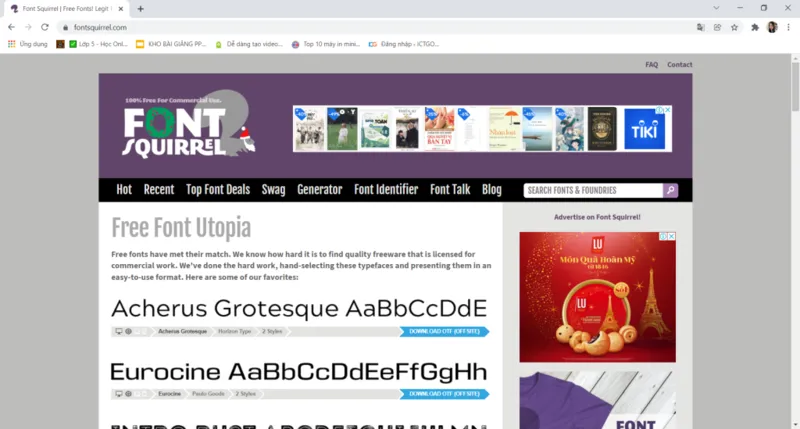Open the Generator menu item

coord(319,190)
